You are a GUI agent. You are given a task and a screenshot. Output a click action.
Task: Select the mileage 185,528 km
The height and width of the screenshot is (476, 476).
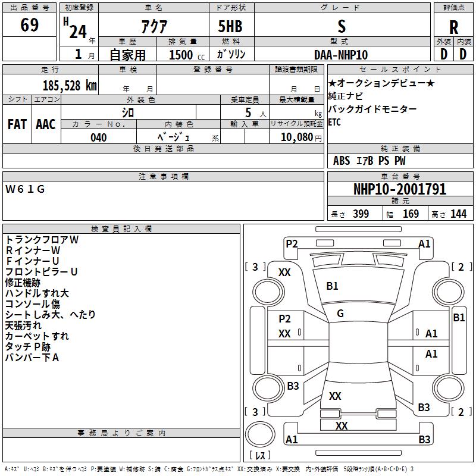(x=70, y=86)
